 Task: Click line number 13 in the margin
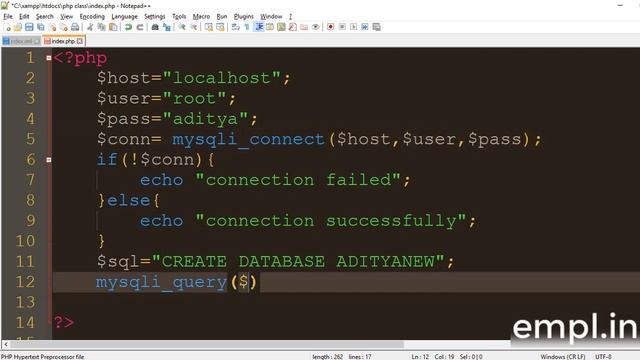[x=25, y=302]
